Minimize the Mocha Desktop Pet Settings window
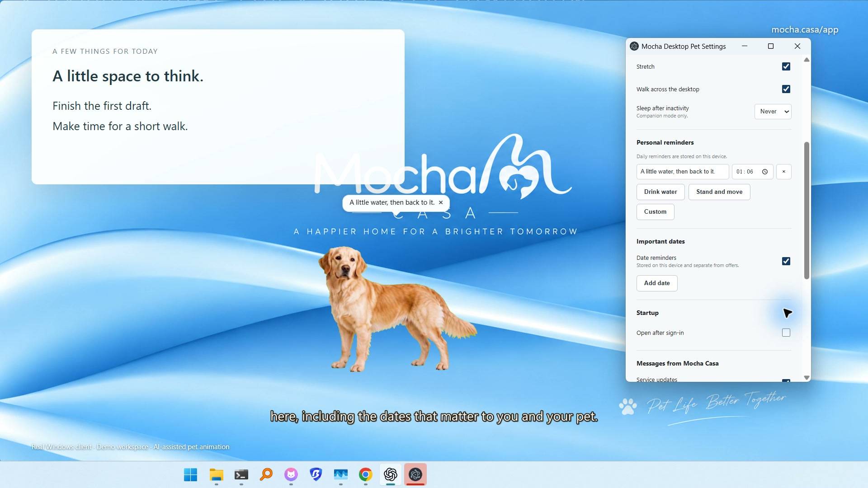Image resolution: width=868 pixels, height=488 pixels. (x=745, y=46)
